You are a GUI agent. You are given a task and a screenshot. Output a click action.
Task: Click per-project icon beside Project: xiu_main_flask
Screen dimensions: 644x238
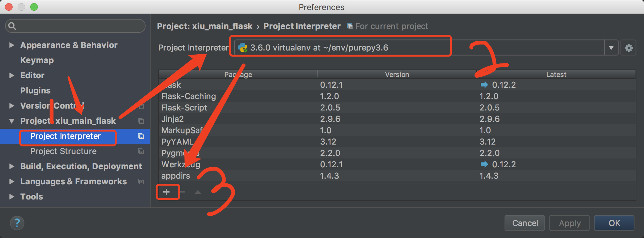[x=141, y=121]
